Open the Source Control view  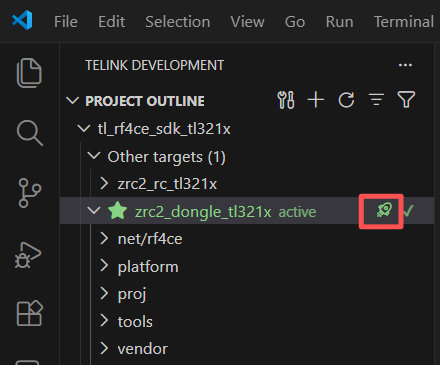click(x=29, y=193)
